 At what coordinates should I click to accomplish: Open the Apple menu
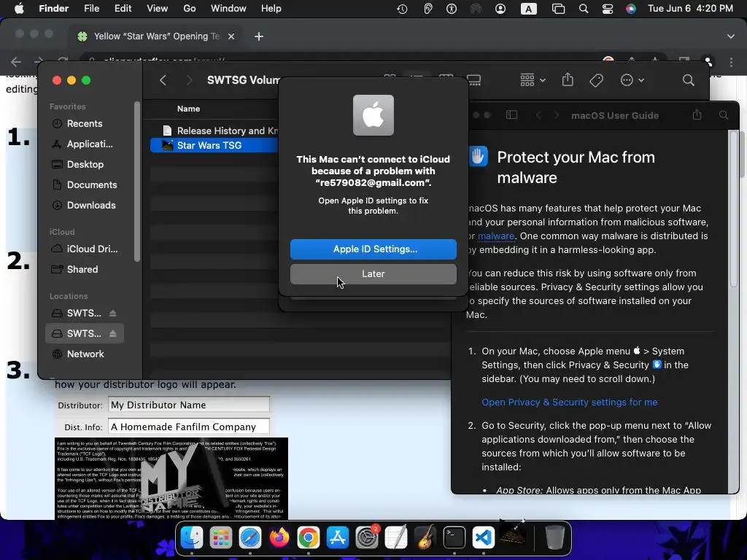tap(19, 9)
